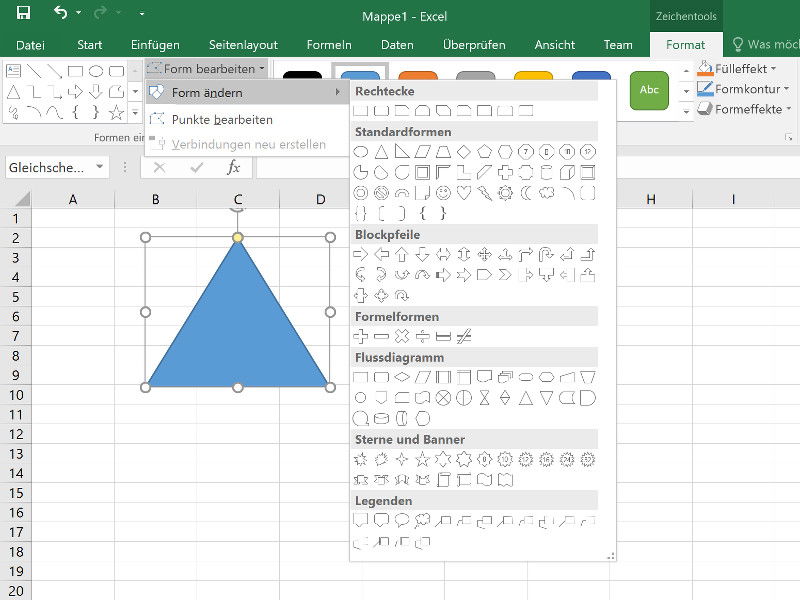Expand the Fülleffekt dropdown arrow

[773, 68]
